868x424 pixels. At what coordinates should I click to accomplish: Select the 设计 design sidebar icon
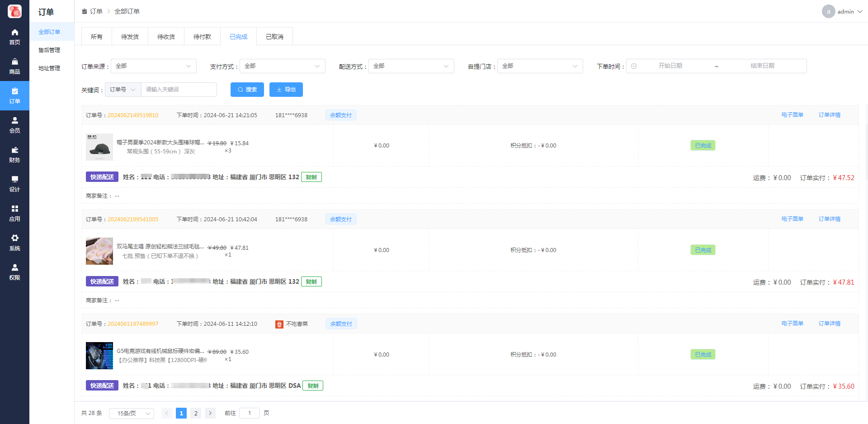(x=14, y=184)
